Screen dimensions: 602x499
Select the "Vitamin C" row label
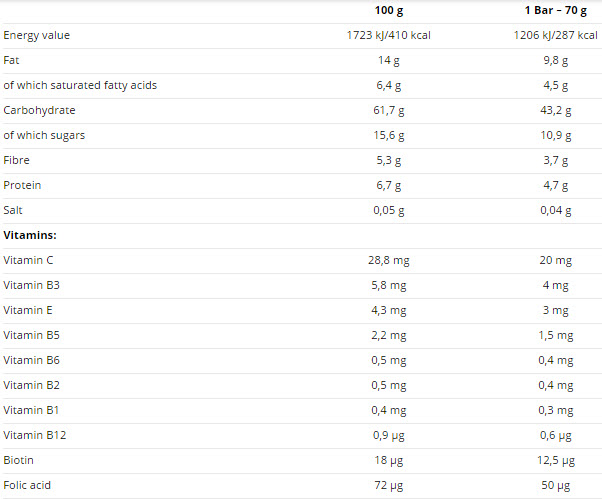point(28,260)
